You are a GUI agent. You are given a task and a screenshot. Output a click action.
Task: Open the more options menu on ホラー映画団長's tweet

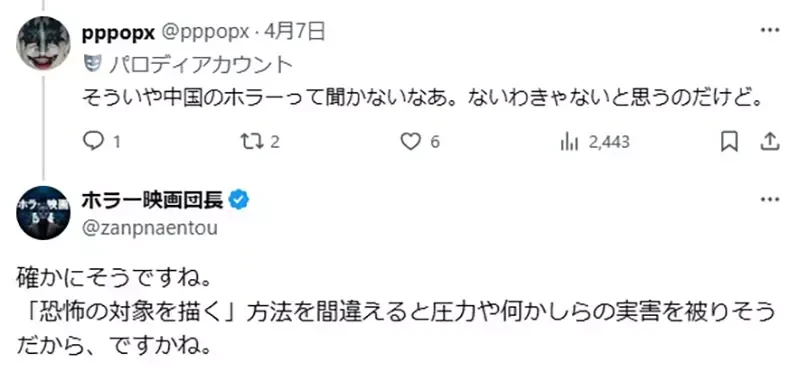click(769, 199)
